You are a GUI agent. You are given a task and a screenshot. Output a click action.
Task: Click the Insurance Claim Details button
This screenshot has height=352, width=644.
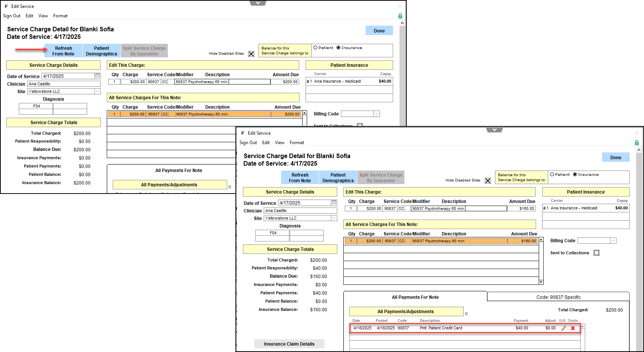289,344
